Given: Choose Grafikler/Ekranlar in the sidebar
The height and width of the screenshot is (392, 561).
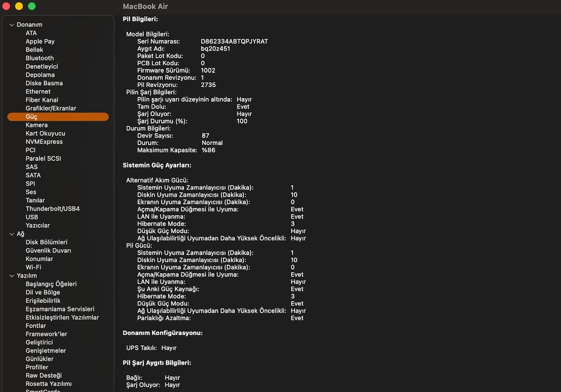Looking at the screenshot, I should [51, 108].
